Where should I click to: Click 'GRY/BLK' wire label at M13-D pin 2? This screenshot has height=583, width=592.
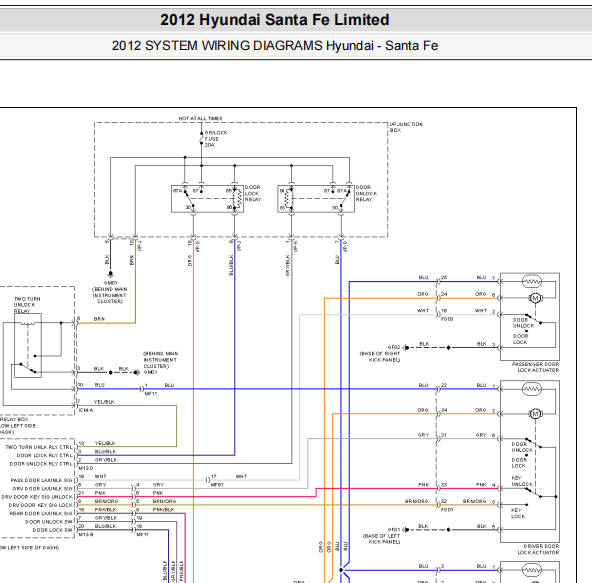click(106, 460)
